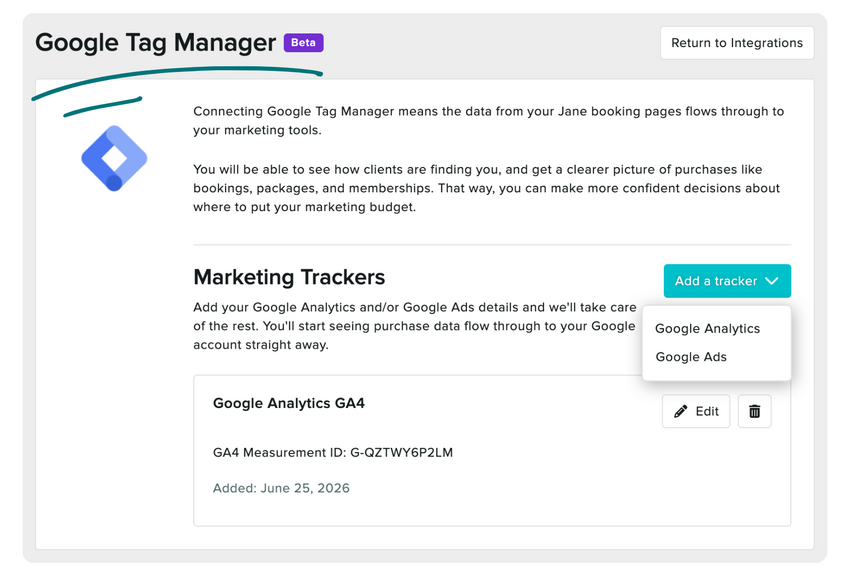Image resolution: width=850 pixels, height=576 pixels.
Task: Click the Google Tag Manager logo icon
Action: tap(114, 158)
